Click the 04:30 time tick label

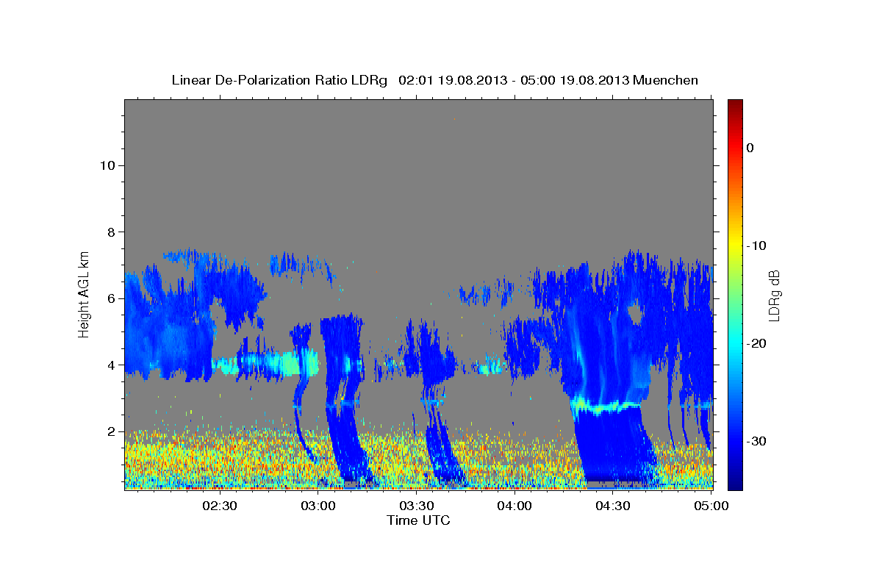[x=613, y=506]
